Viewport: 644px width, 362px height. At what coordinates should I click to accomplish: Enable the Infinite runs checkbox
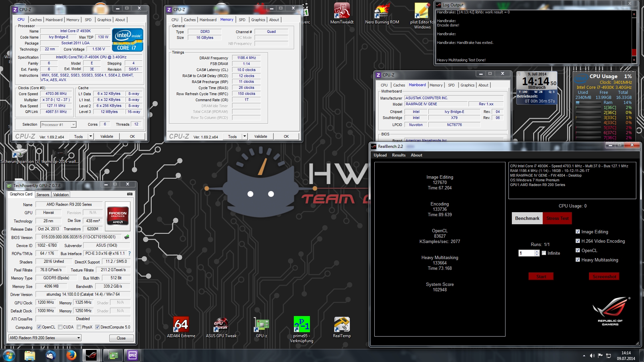tap(544, 253)
